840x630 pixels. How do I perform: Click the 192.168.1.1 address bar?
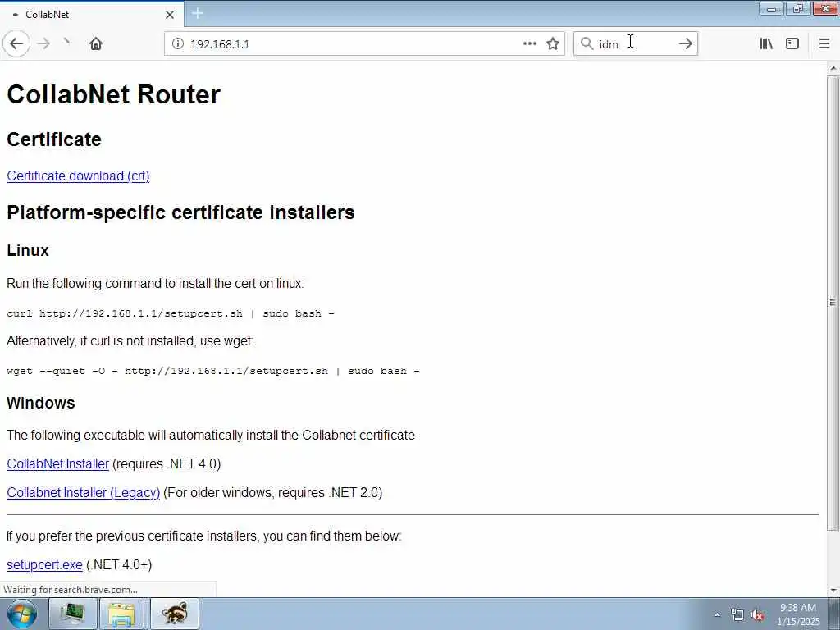[x=354, y=43]
